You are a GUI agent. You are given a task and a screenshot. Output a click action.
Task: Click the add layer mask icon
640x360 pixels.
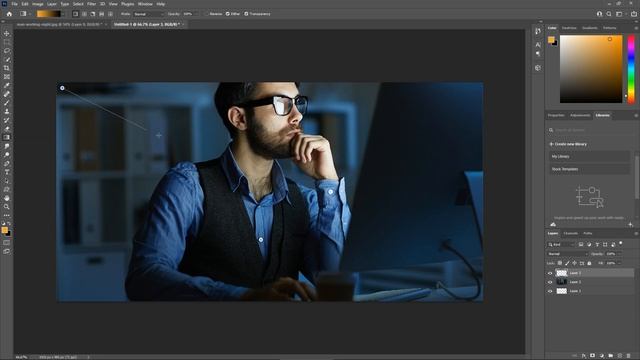click(x=593, y=356)
